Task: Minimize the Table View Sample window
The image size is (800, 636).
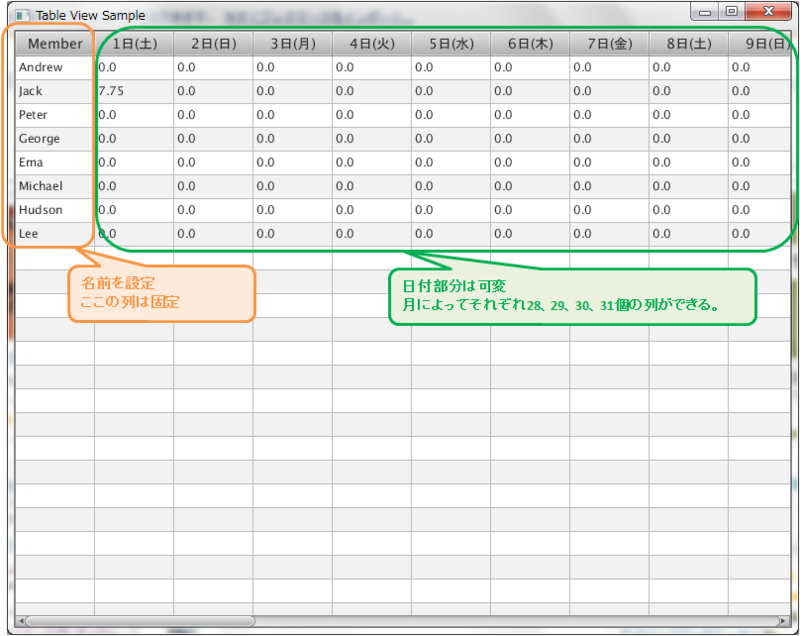Action: coord(705,11)
